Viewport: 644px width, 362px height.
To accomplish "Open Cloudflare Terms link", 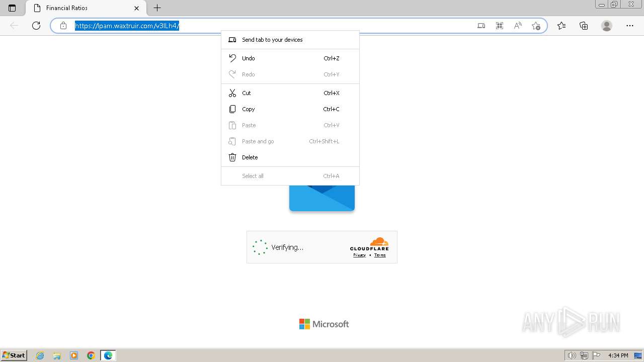I will coord(380,255).
